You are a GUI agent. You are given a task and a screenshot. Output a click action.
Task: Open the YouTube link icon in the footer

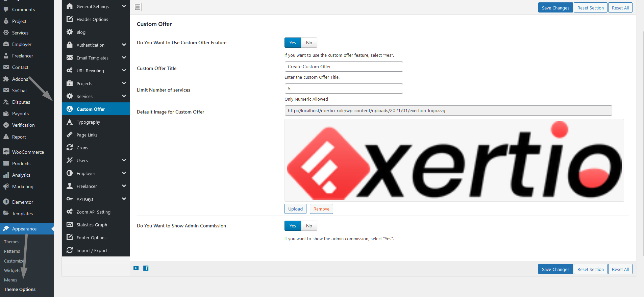pyautogui.click(x=136, y=268)
